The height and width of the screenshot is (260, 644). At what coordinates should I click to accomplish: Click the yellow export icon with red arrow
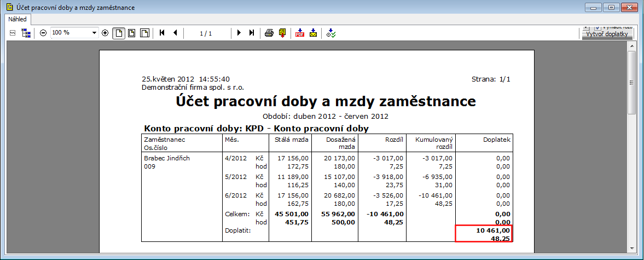pos(282,33)
